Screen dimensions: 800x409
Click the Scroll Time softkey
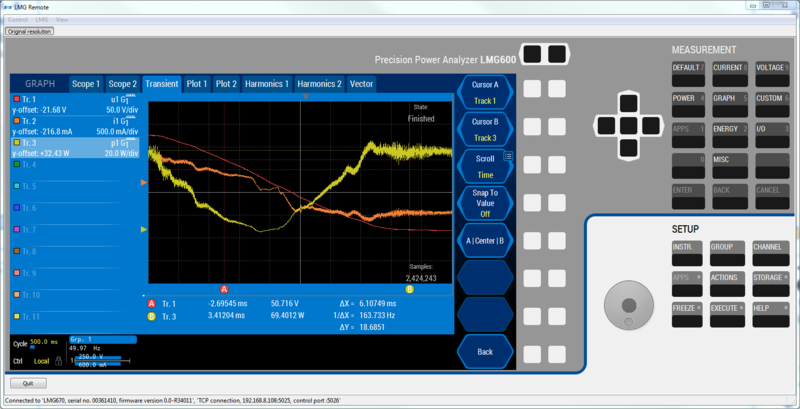[x=485, y=166]
